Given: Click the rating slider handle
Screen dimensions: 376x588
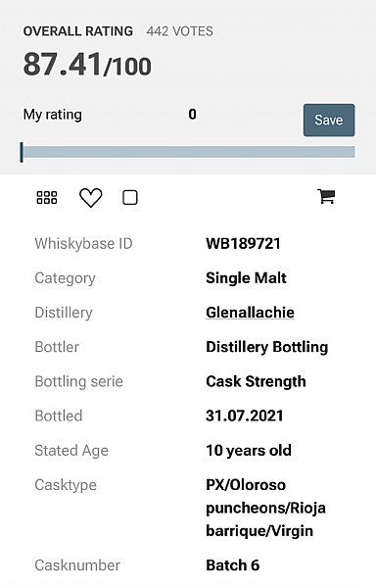Looking at the screenshot, I should click(x=22, y=152).
